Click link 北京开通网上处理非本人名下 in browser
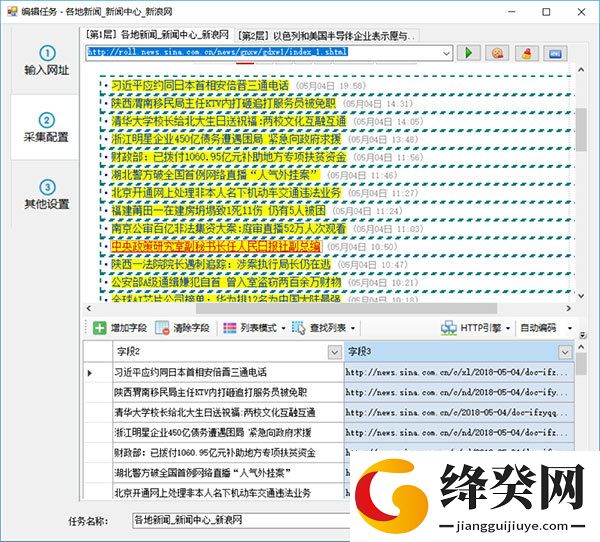This screenshot has width=600, height=542. pos(226,193)
